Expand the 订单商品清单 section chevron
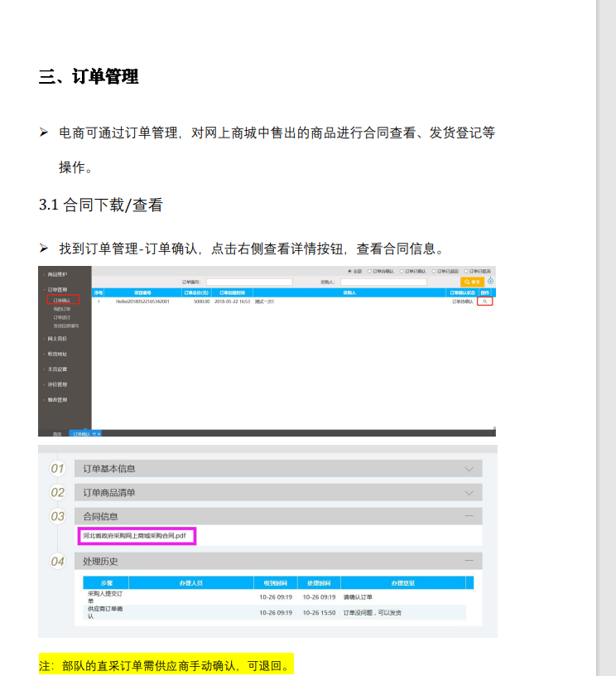This screenshot has height=676, width=616. coord(469,493)
